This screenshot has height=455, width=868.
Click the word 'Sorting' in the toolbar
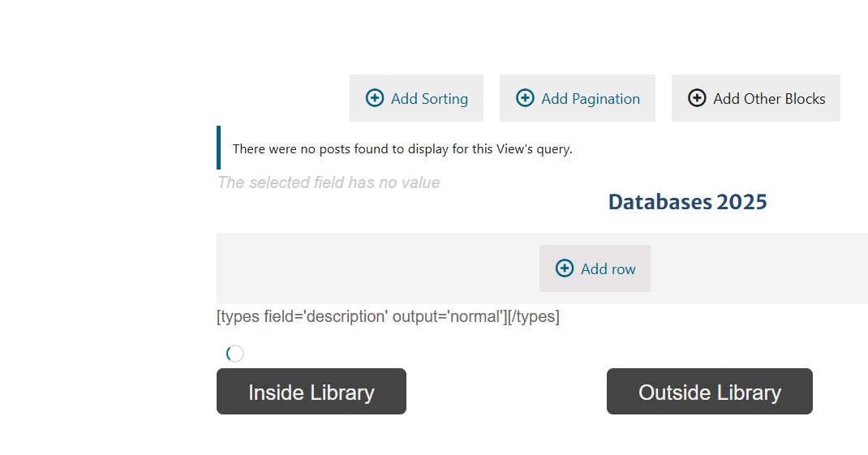click(445, 99)
